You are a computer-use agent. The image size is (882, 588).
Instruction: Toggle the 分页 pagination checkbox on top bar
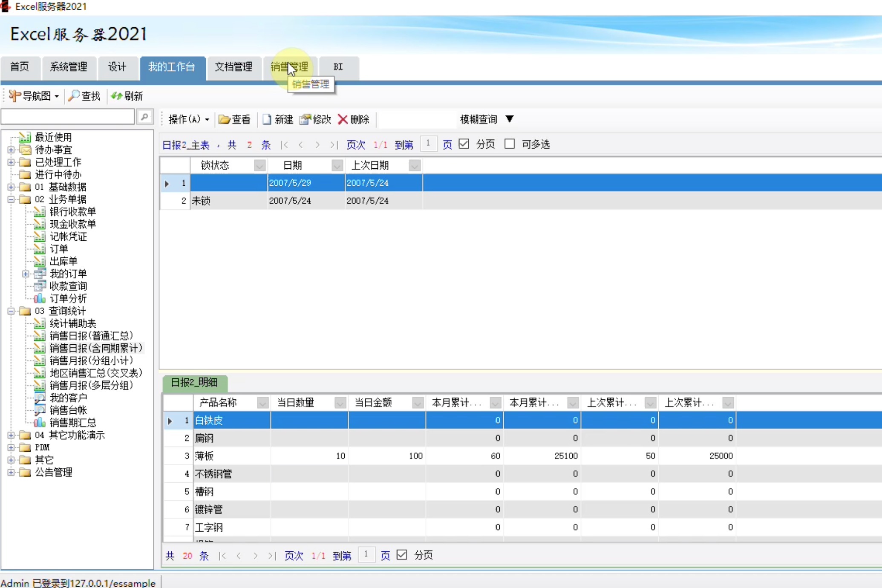click(x=464, y=144)
